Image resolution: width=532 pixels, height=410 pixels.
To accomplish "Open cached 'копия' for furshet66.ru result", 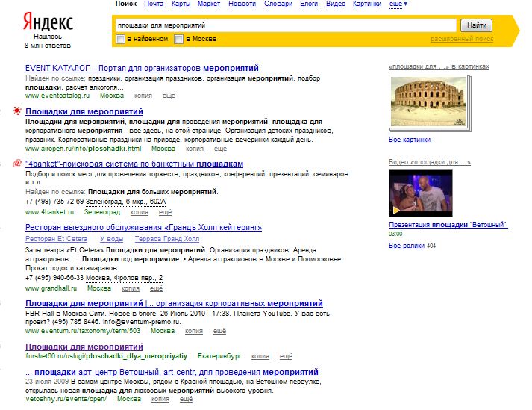I will click(x=260, y=356).
